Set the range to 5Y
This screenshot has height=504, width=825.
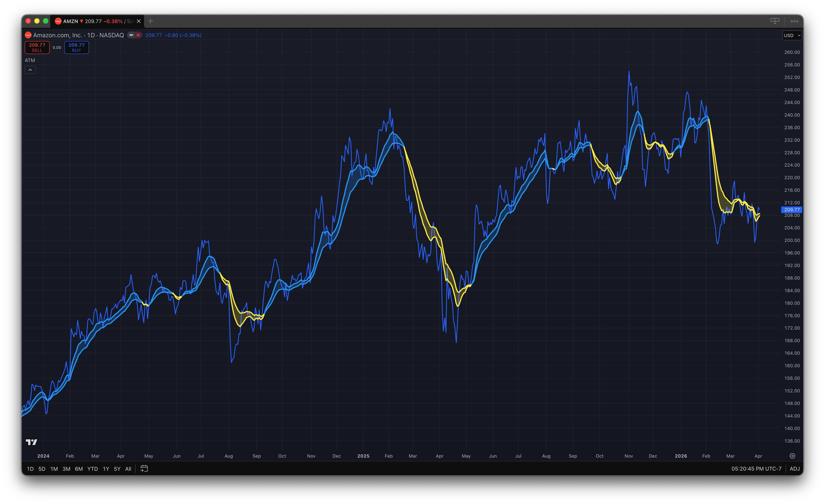117,469
